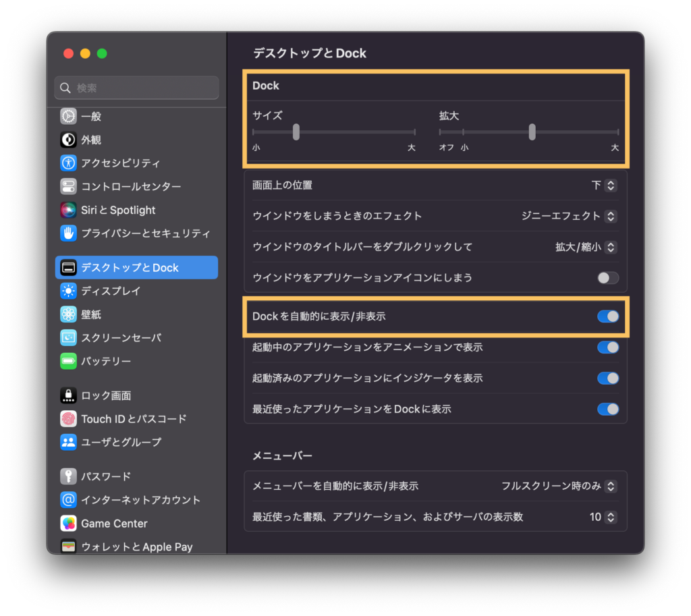
Task: Click the 壁紙 flower icon
Action: 68,314
